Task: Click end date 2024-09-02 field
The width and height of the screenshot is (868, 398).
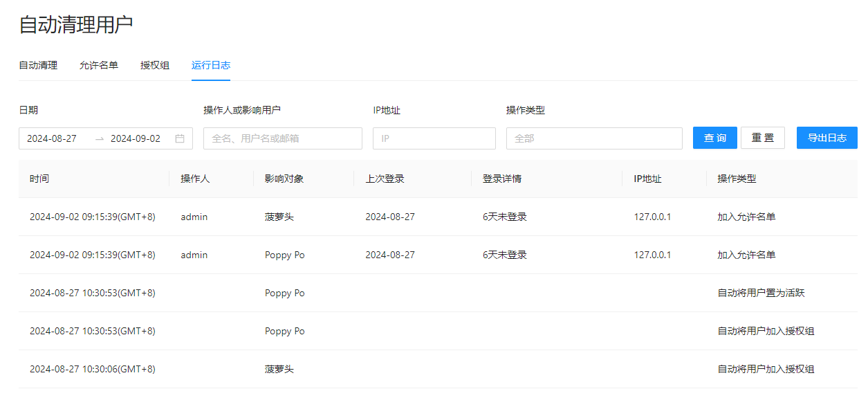Action: (137, 138)
